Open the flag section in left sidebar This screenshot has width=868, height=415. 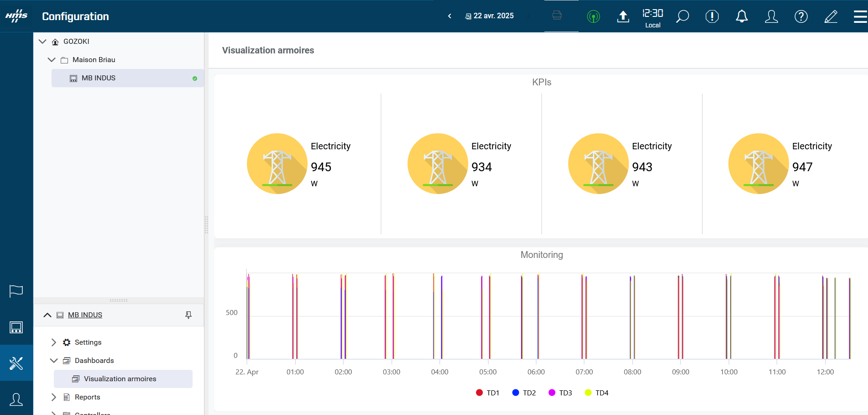coord(16,291)
